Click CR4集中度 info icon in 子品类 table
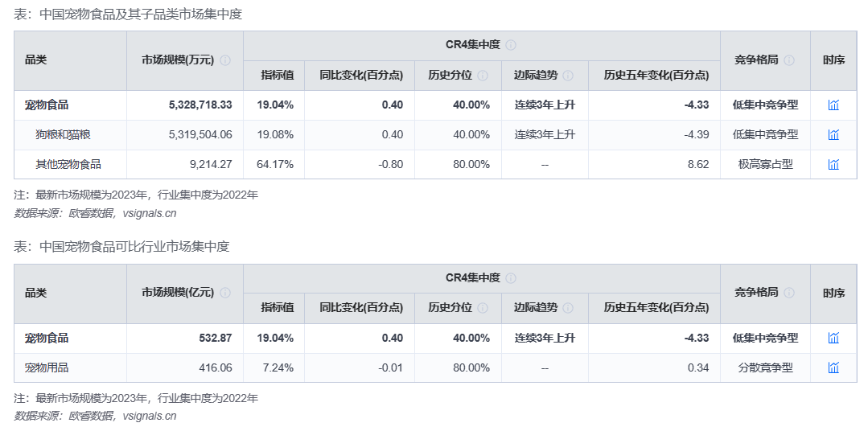 coord(511,45)
